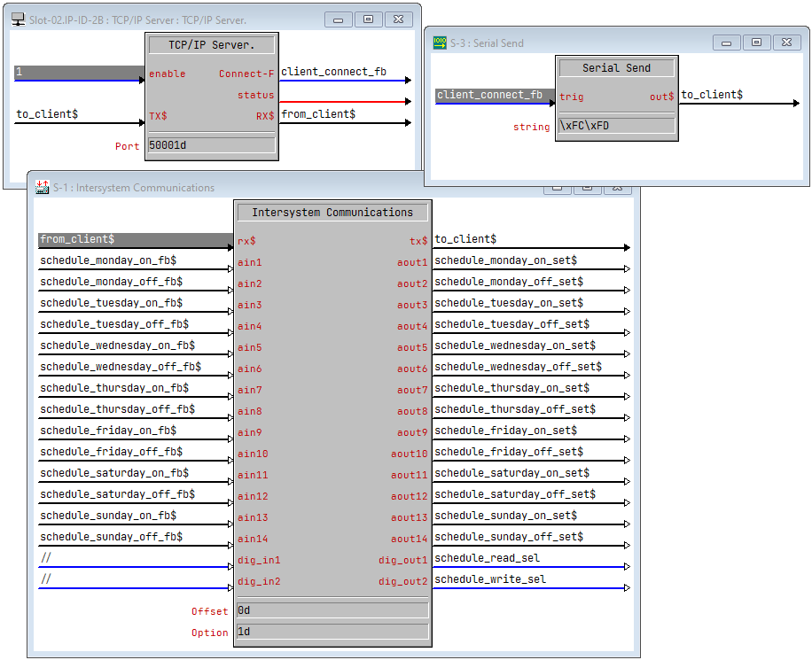
Task: Select the Port field showing 50001d
Action: (x=211, y=145)
